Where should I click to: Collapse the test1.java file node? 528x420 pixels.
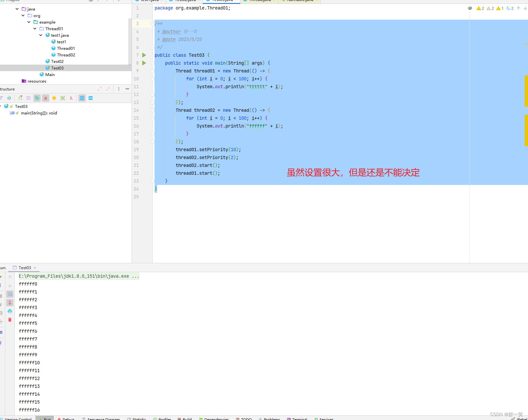click(41, 35)
